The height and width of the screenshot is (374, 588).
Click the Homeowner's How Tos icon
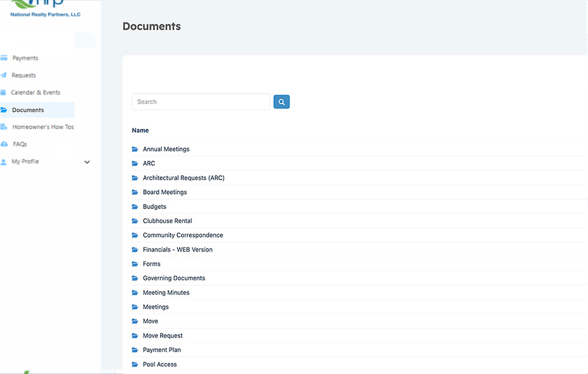[5, 127]
